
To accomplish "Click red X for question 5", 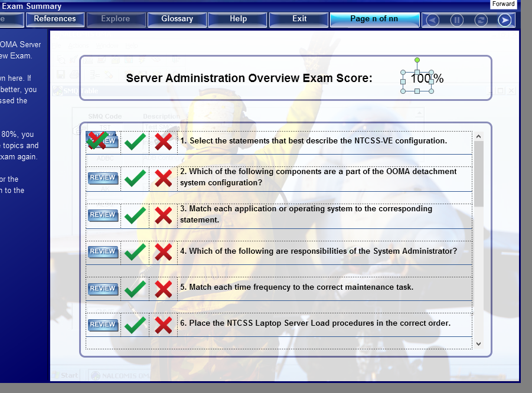I will point(163,289).
